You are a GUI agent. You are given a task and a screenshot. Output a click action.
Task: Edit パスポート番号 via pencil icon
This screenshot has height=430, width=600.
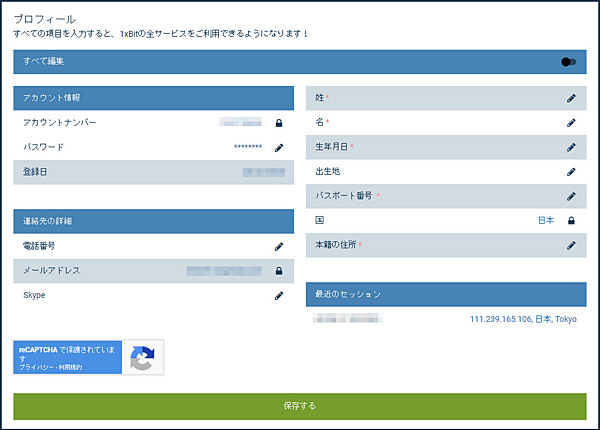(x=571, y=196)
